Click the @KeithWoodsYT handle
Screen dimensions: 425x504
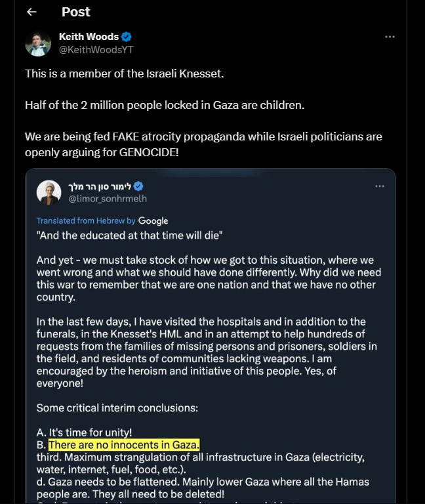tap(96, 49)
